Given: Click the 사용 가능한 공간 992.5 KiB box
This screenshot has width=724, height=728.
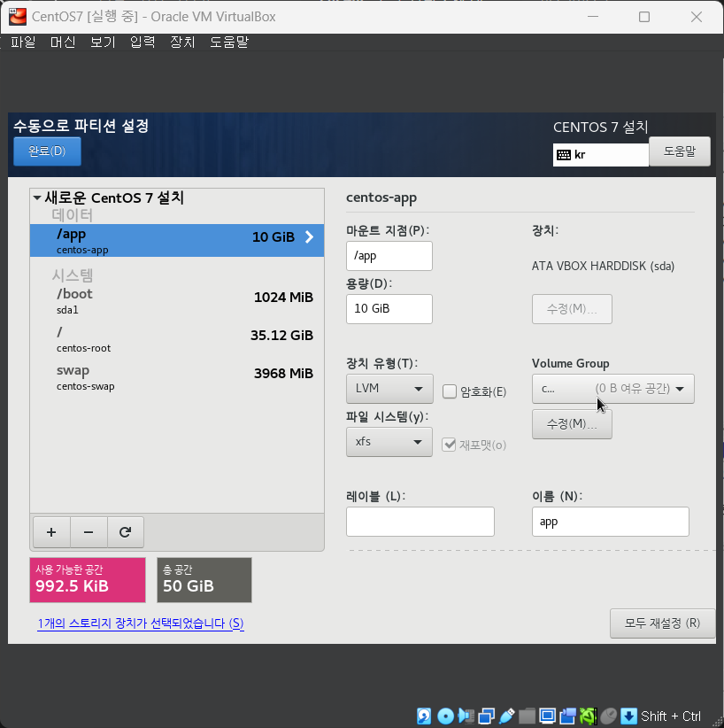Looking at the screenshot, I should coord(88,580).
